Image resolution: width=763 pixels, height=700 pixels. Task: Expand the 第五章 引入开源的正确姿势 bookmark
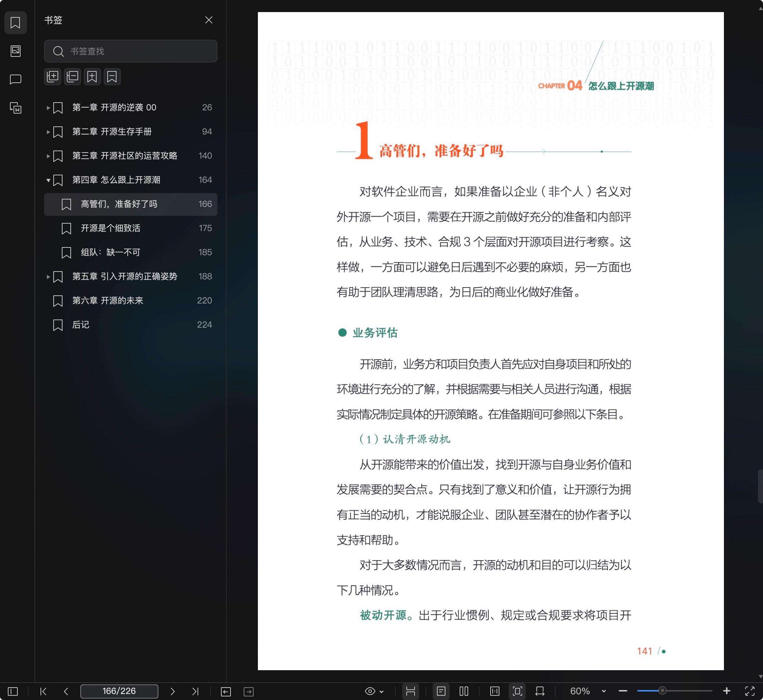click(48, 277)
